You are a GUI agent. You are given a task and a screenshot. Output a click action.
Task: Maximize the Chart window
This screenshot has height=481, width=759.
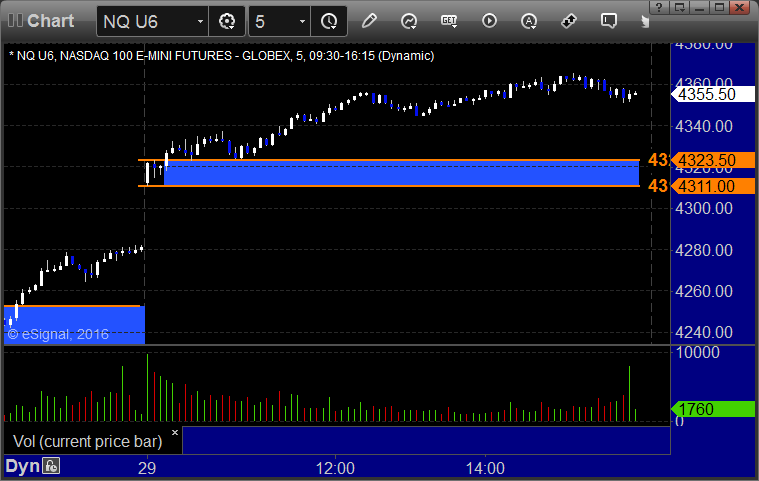coord(719,7)
